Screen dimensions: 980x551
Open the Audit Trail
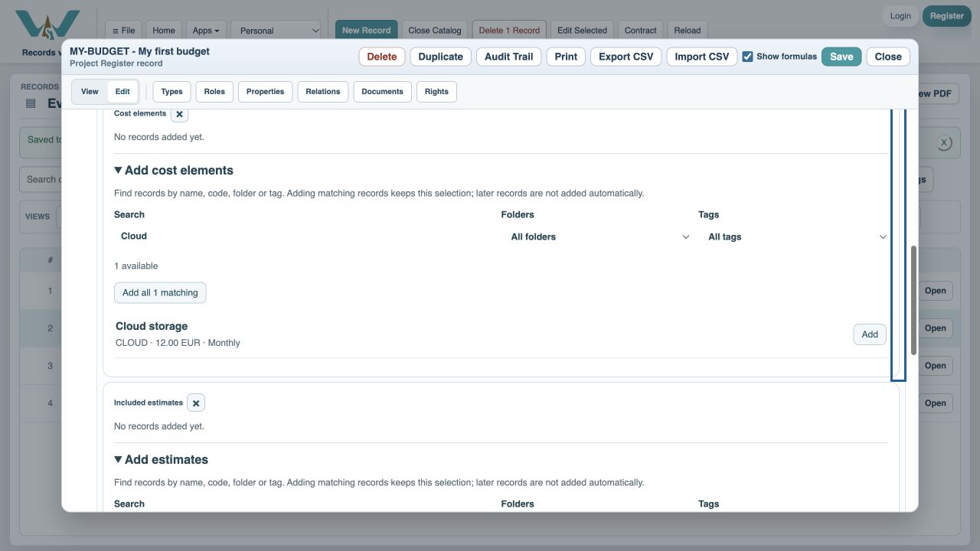(509, 57)
